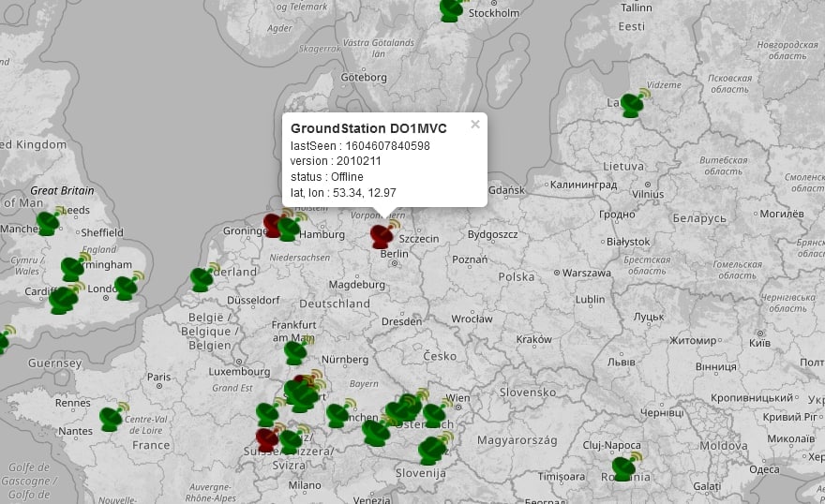Image resolution: width=825 pixels, height=504 pixels.
Task: Open the green station marker in Latvia
Action: pyautogui.click(x=632, y=105)
